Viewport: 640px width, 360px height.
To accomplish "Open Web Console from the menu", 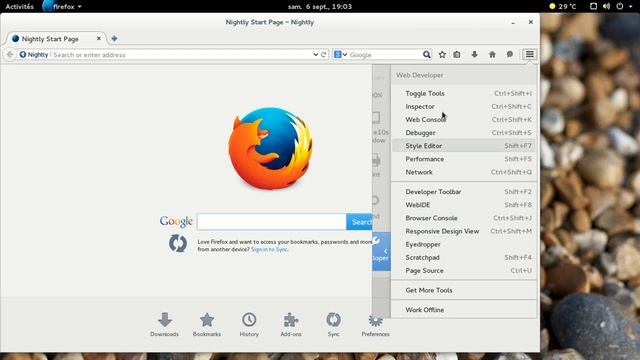I will (x=464, y=120).
